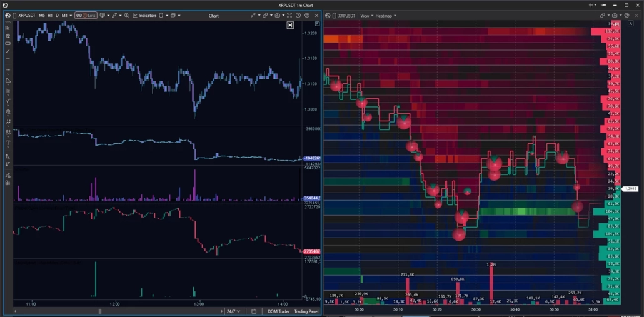Open help for the chart panel
The image size is (644, 317).
[x=298, y=15]
